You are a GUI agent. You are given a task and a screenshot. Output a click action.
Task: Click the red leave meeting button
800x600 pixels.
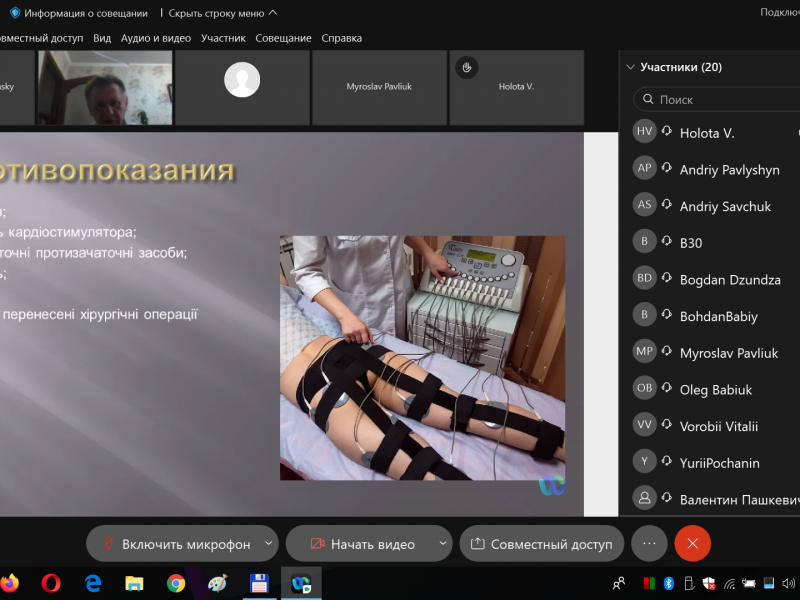tap(692, 544)
